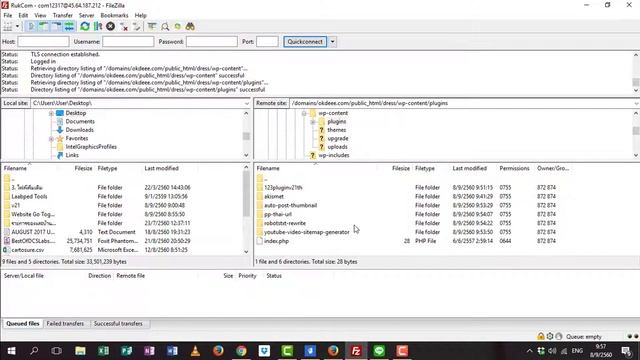
Task: Expand Favorites node in local tree
Action: (51, 139)
